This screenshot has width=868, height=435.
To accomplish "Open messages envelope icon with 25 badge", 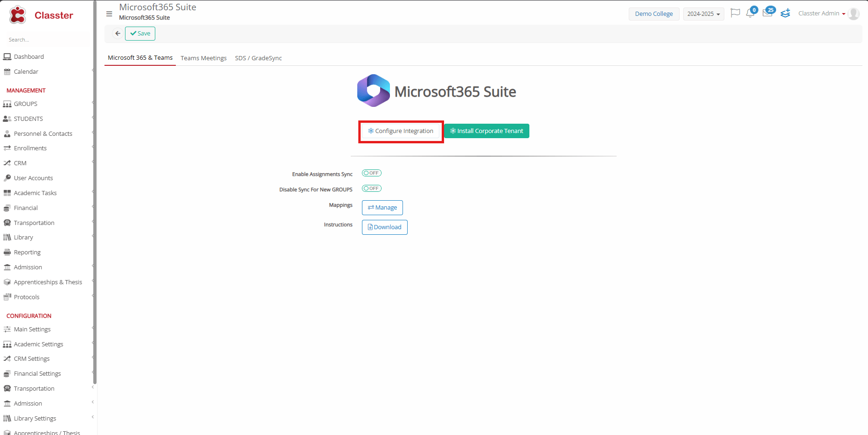I will (x=767, y=13).
